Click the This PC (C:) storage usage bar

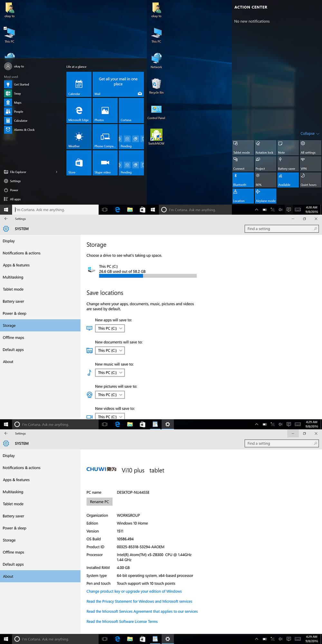click(148, 276)
